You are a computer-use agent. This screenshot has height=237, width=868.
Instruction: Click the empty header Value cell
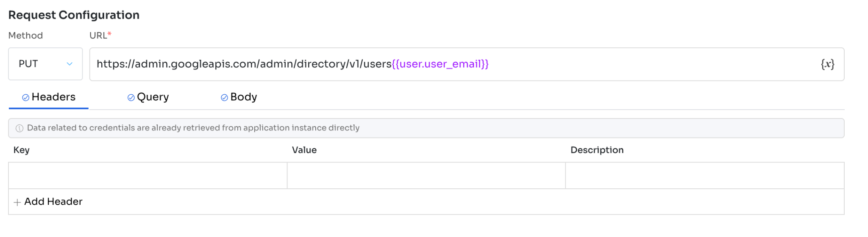point(426,176)
